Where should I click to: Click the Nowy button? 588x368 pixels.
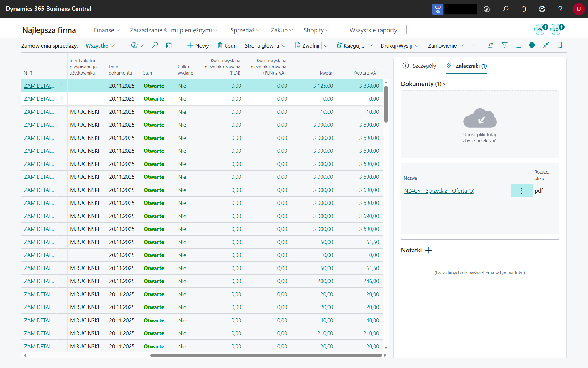click(x=198, y=46)
